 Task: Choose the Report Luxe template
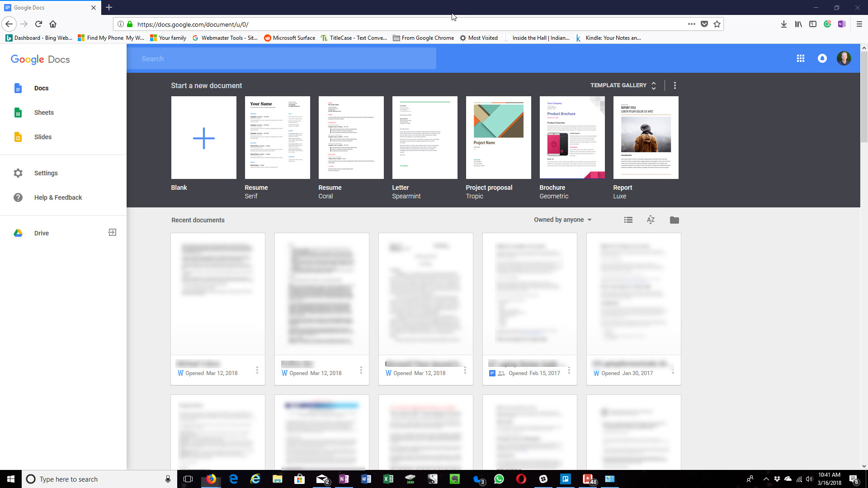coord(646,137)
